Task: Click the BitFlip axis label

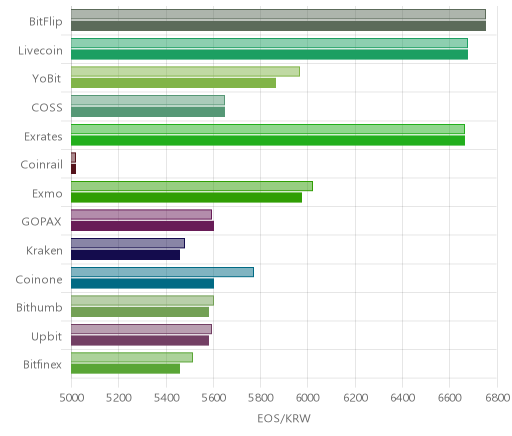Action: tap(46, 22)
